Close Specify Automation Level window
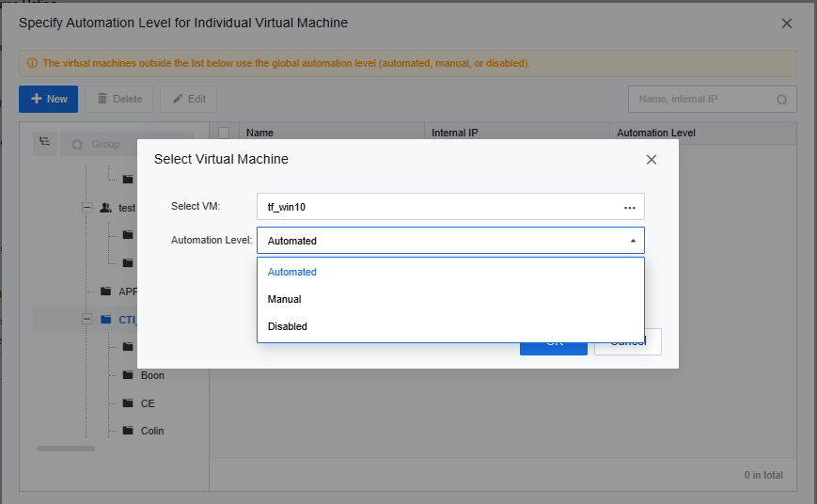This screenshot has width=817, height=504. [787, 24]
